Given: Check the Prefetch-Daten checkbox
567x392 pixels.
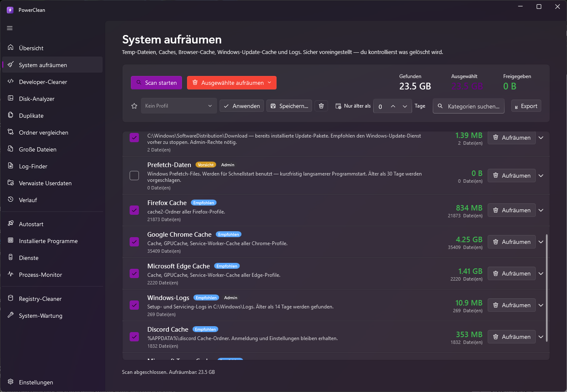Looking at the screenshot, I should pos(134,176).
